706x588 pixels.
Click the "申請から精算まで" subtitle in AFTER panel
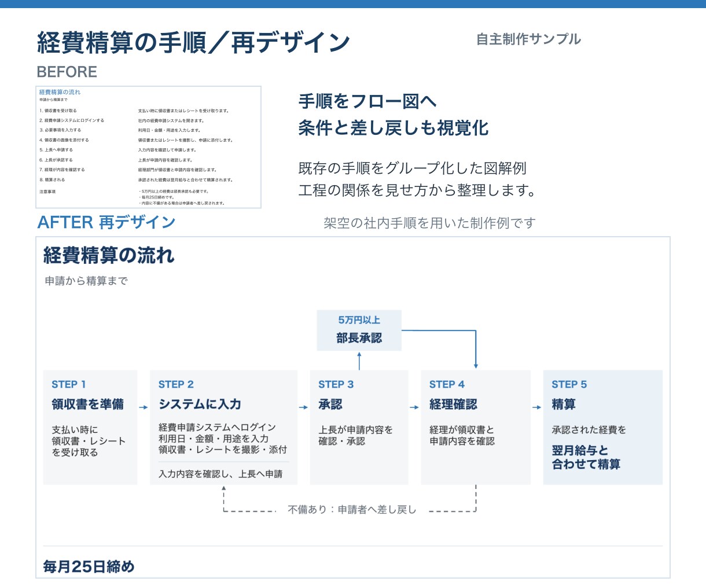coord(86,281)
